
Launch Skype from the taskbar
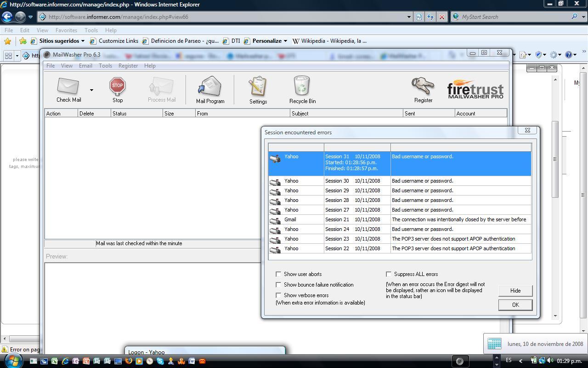[160, 361]
